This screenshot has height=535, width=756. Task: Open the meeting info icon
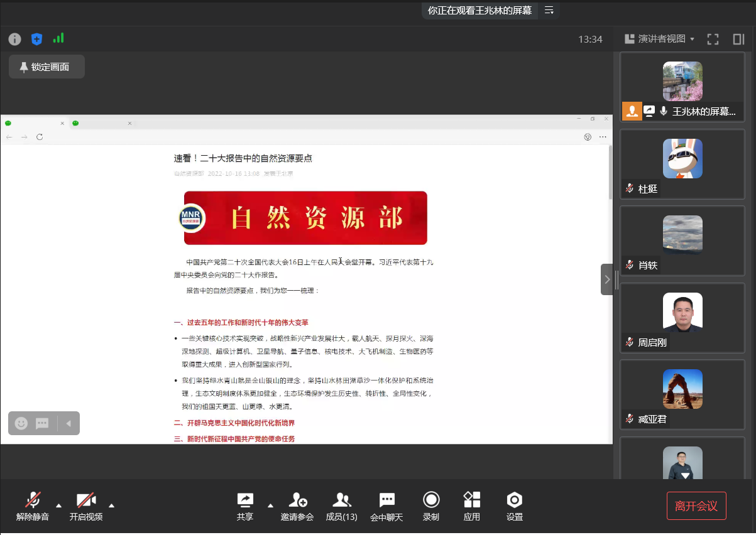pos(14,39)
